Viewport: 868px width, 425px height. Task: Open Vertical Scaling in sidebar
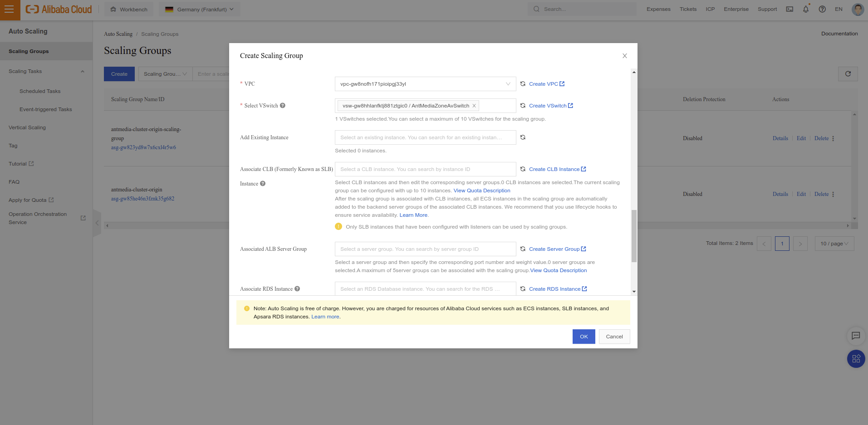tap(27, 127)
